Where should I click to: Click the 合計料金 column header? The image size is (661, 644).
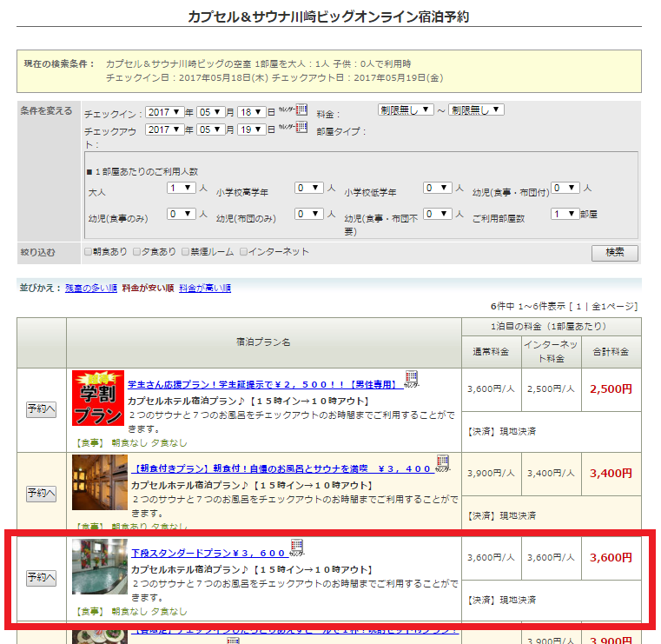pyautogui.click(x=611, y=352)
